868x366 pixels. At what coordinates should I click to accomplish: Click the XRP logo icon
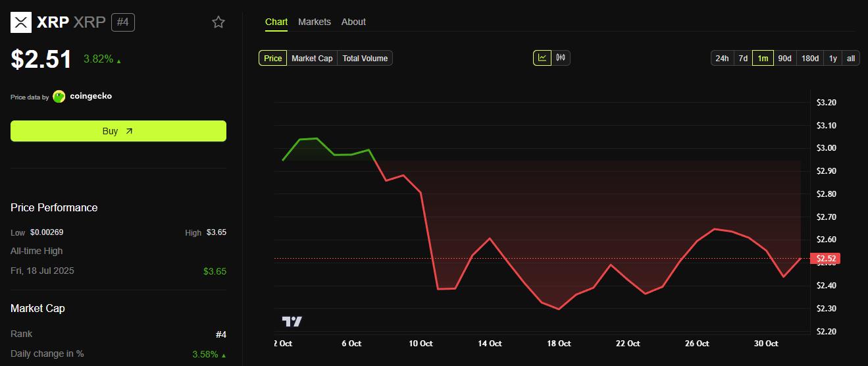[x=21, y=22]
